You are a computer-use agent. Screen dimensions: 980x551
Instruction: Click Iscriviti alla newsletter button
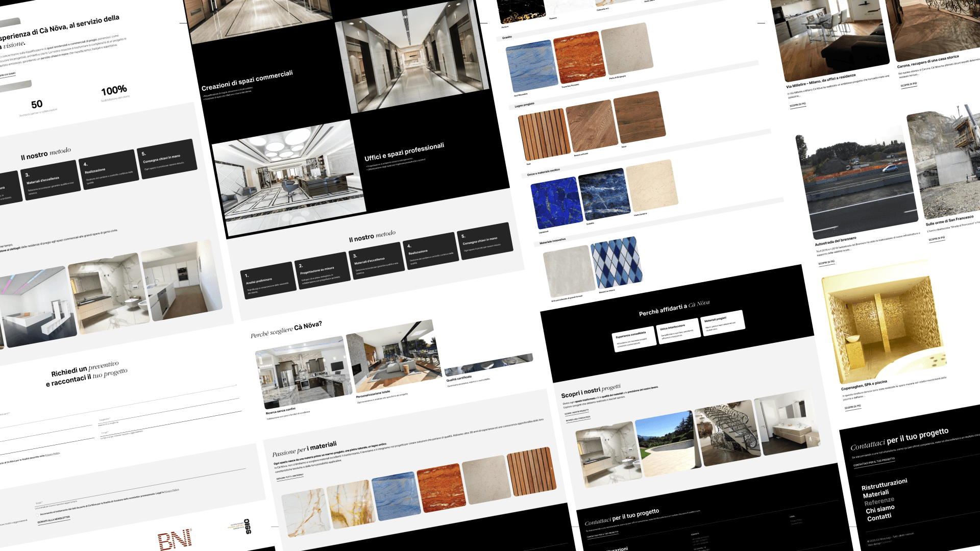click(54, 519)
